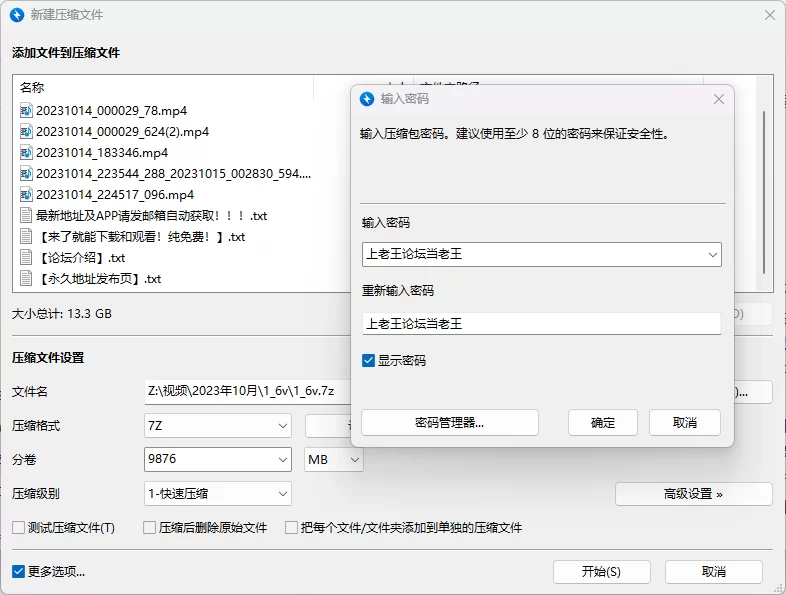This screenshot has height=595, width=786.
Task: Click the 密码管理器 button
Action: [x=449, y=423]
